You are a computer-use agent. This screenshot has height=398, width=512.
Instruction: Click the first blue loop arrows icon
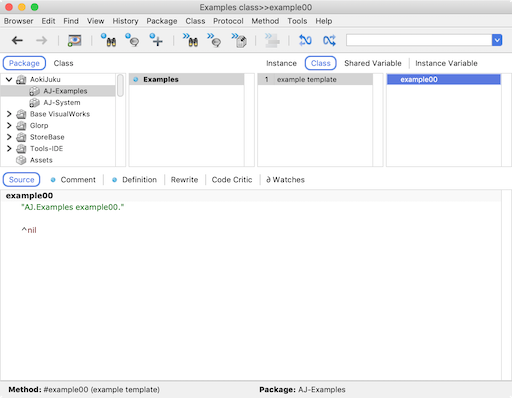tap(305, 40)
